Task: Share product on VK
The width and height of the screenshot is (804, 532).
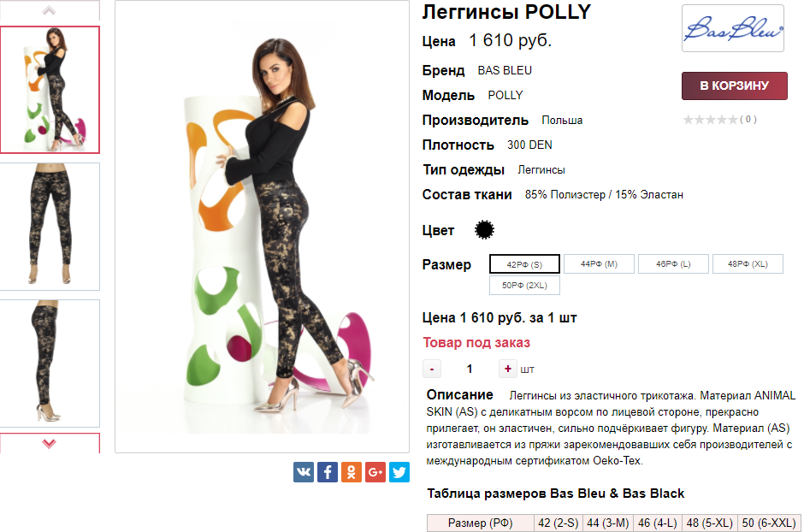Action: pos(304,472)
